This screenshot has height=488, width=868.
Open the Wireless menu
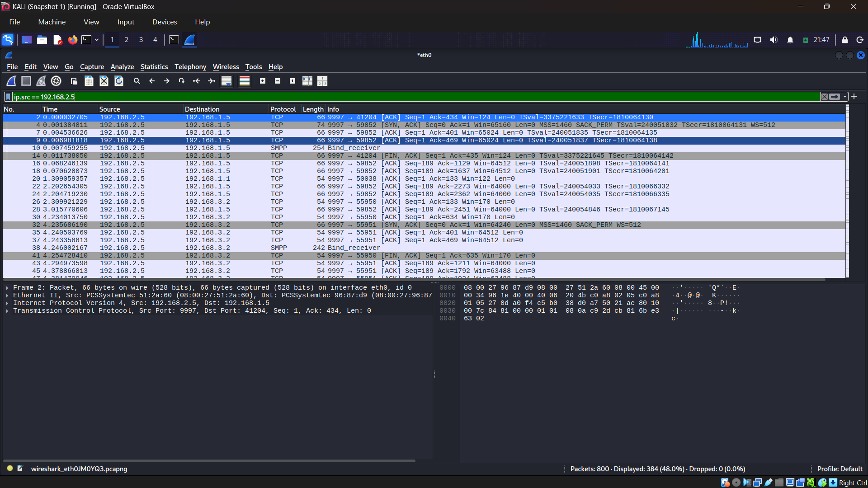point(226,67)
